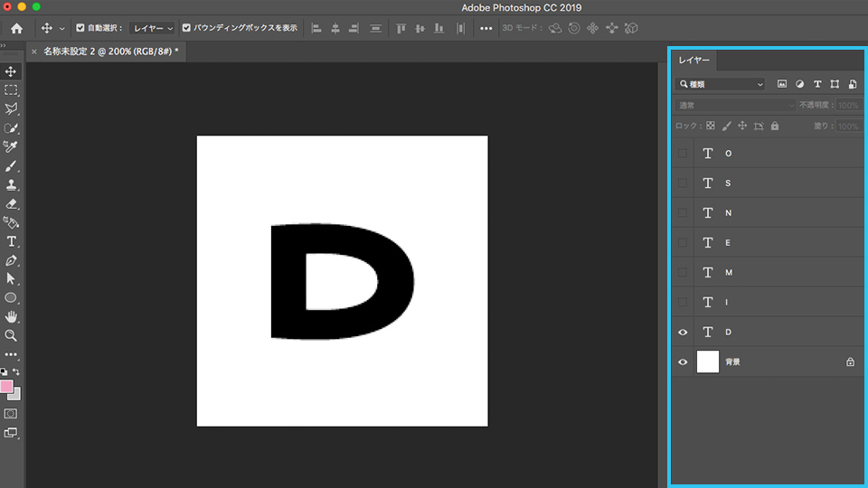Image resolution: width=868 pixels, height=488 pixels.
Task: Select the 背景 layer thumbnail
Action: tap(707, 361)
